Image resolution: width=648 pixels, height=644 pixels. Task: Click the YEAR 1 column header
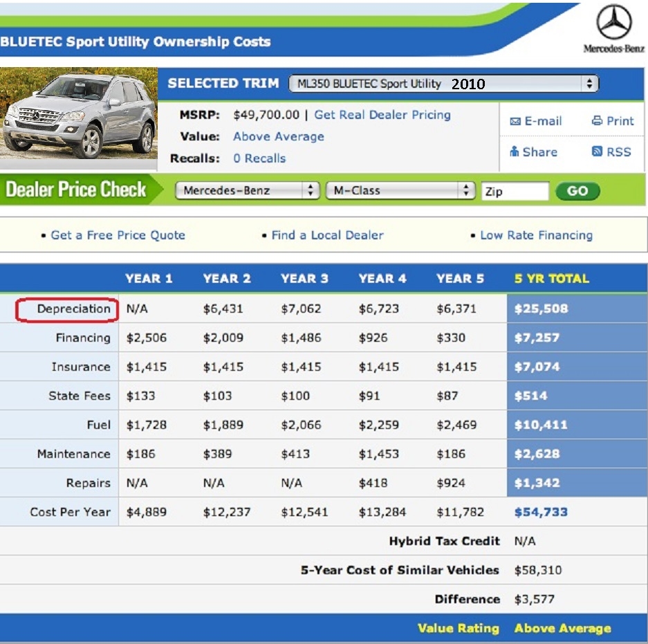point(149,278)
